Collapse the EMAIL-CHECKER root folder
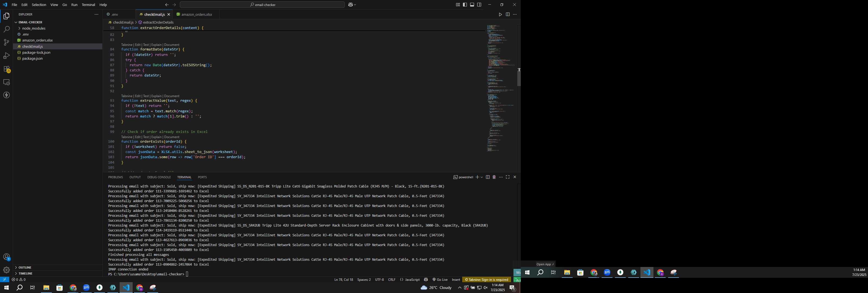Screen dimensions: 868x293 coord(58,22)
